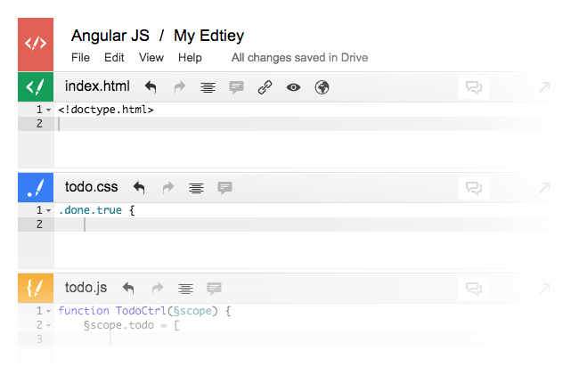Viewport: 579px width, 392px height.
Task: Open chat bubbles in index.html panel
Action: tap(474, 87)
